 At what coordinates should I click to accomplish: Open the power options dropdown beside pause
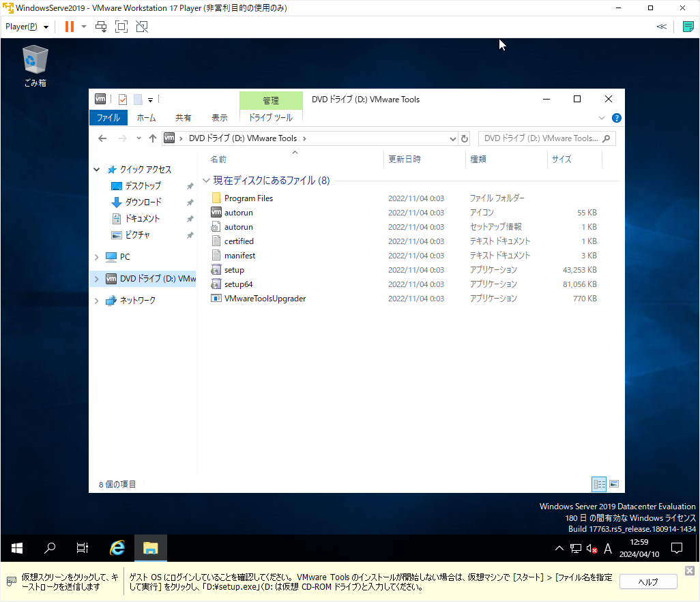(84, 27)
